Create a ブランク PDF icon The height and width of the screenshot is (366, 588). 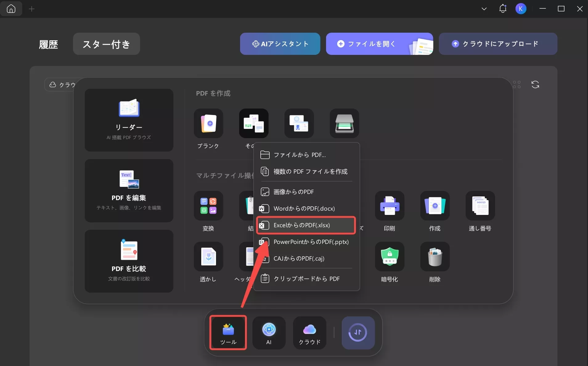click(208, 123)
